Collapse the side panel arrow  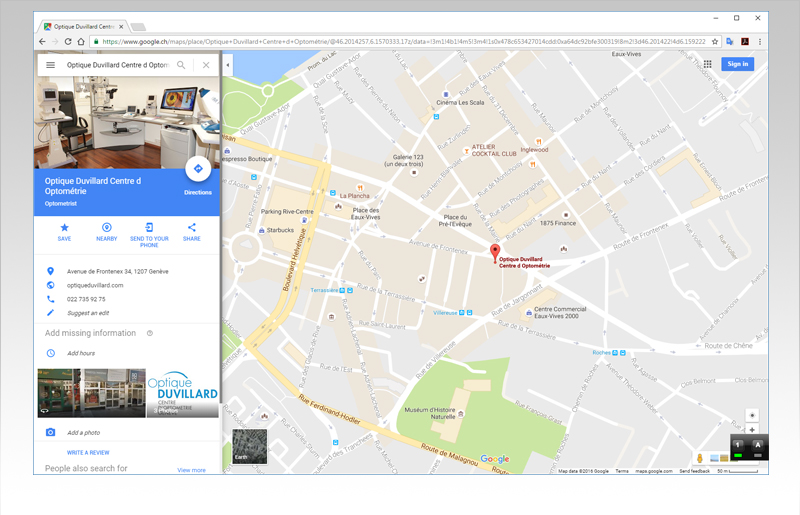point(228,65)
